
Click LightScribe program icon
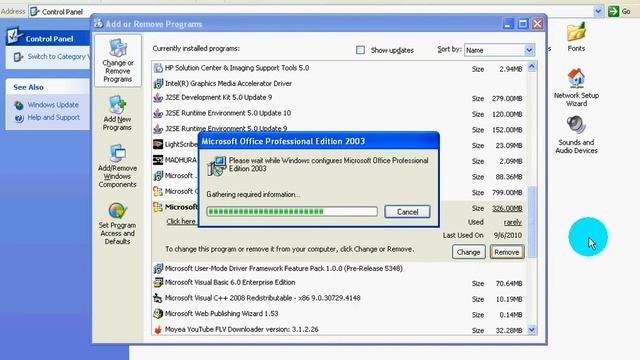[158, 144]
